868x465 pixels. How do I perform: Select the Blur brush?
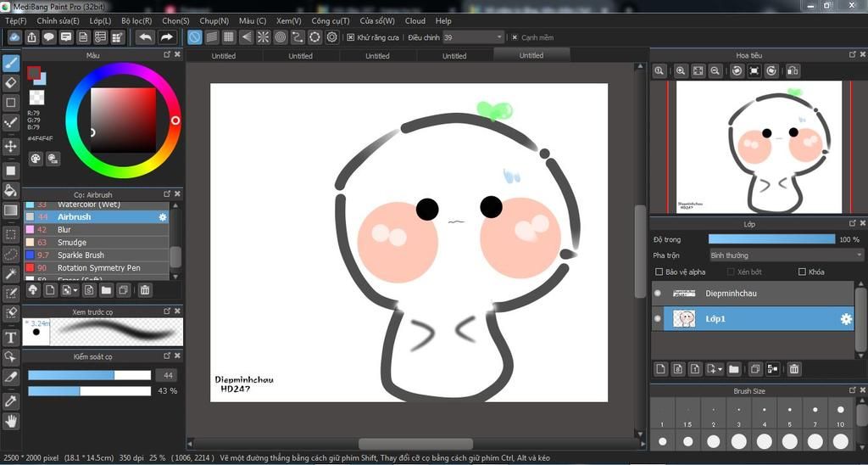point(97,229)
